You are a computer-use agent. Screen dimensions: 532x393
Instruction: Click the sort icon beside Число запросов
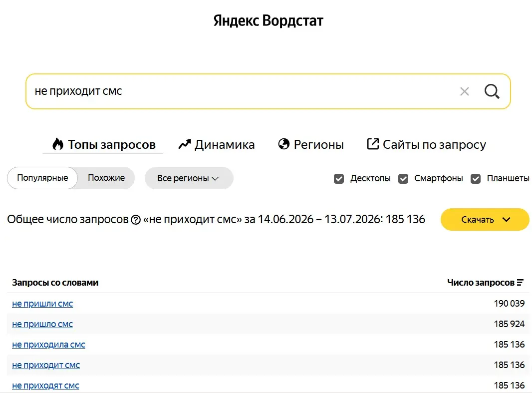[x=520, y=282]
